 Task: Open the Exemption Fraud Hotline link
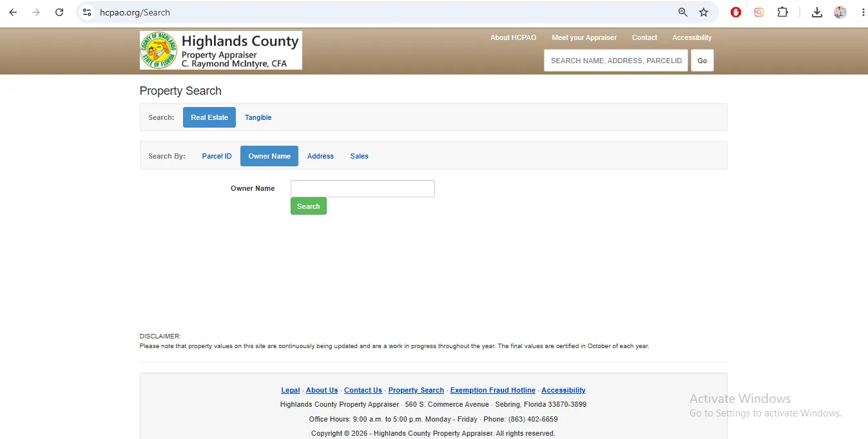pyautogui.click(x=493, y=390)
